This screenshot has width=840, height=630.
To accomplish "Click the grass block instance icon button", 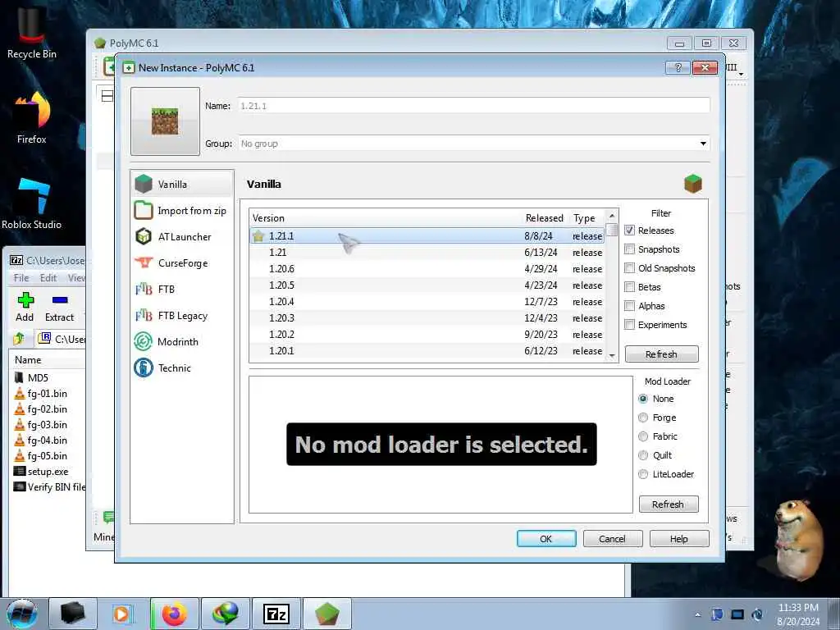I will (165, 121).
